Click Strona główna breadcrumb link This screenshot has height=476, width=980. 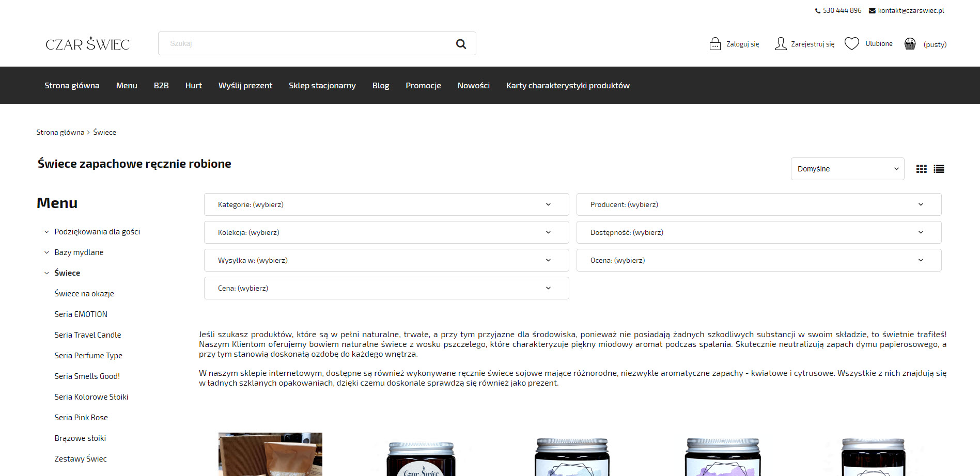coord(60,133)
